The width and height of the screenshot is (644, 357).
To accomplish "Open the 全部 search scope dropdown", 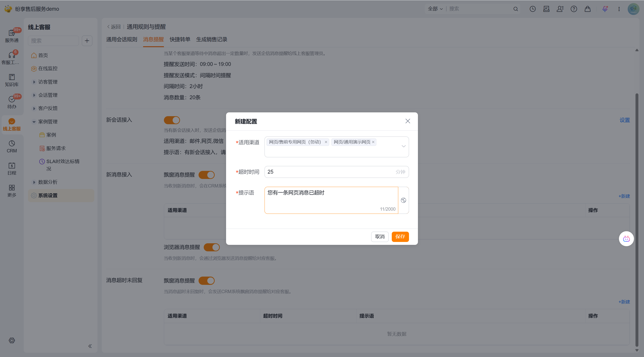I will 435,9.
